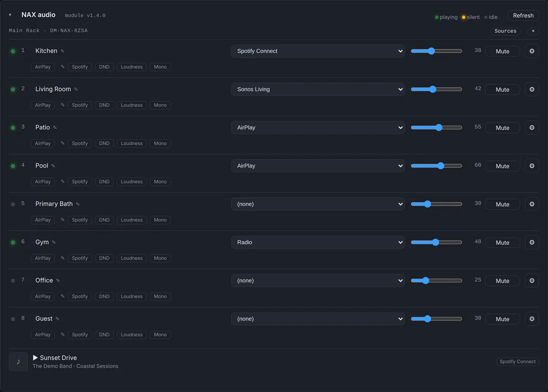This screenshot has height=392, width=548.
Task: Edit AirPlay name pencil in Patio row
Action: (63, 143)
